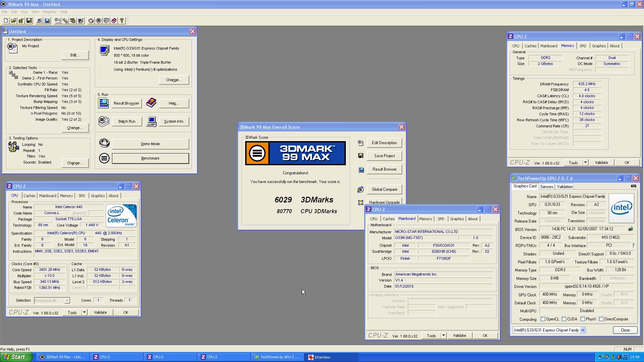Click the New project toolbar icon
This screenshot has height=362, width=644.
tap(6, 21)
